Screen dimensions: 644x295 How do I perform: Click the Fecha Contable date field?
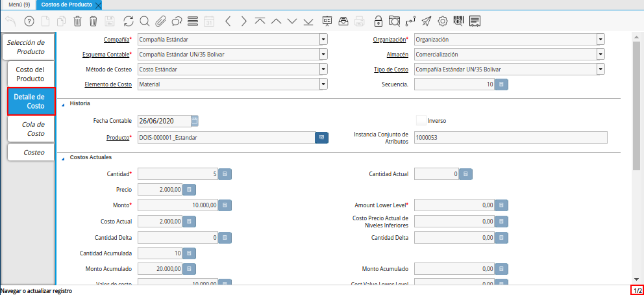point(164,120)
